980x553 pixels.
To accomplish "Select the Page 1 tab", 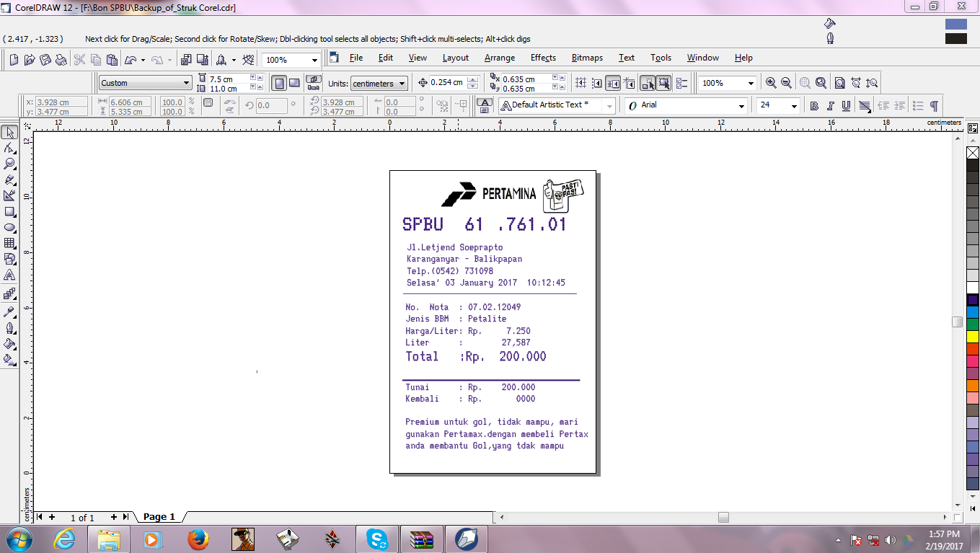I will click(x=159, y=517).
